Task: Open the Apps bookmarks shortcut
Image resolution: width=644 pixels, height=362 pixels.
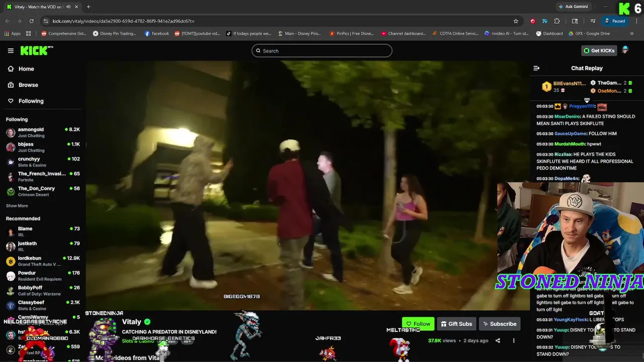Action: point(13,34)
